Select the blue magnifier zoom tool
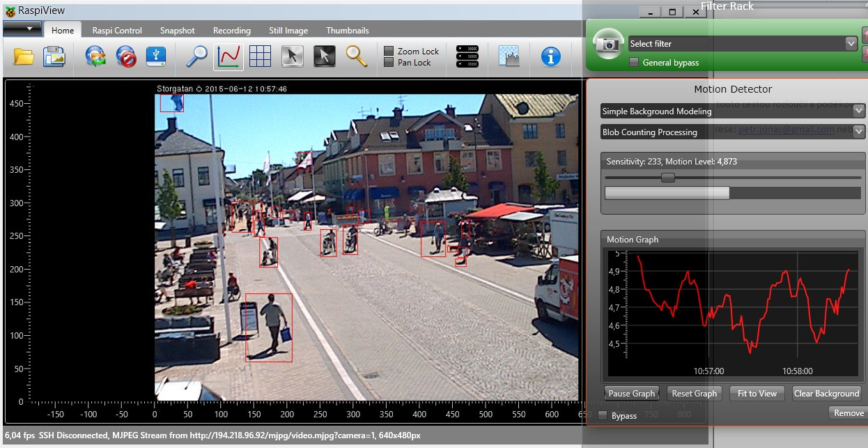 tap(196, 56)
